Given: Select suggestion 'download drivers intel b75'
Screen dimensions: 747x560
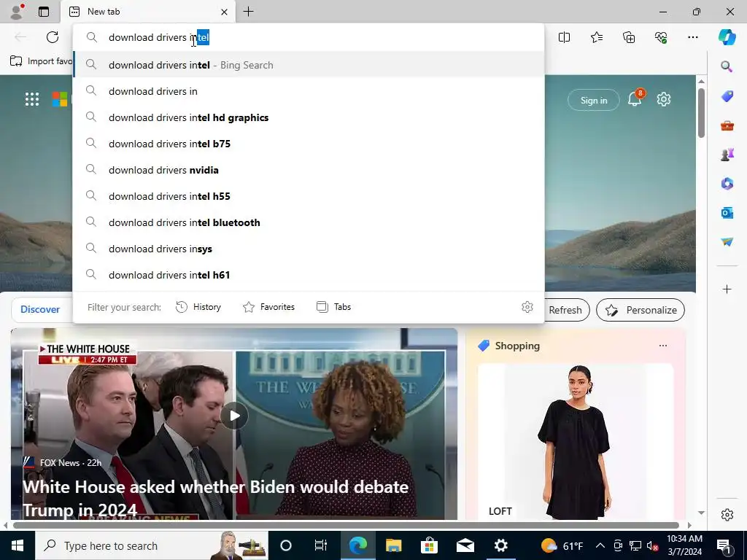Looking at the screenshot, I should [309, 144].
